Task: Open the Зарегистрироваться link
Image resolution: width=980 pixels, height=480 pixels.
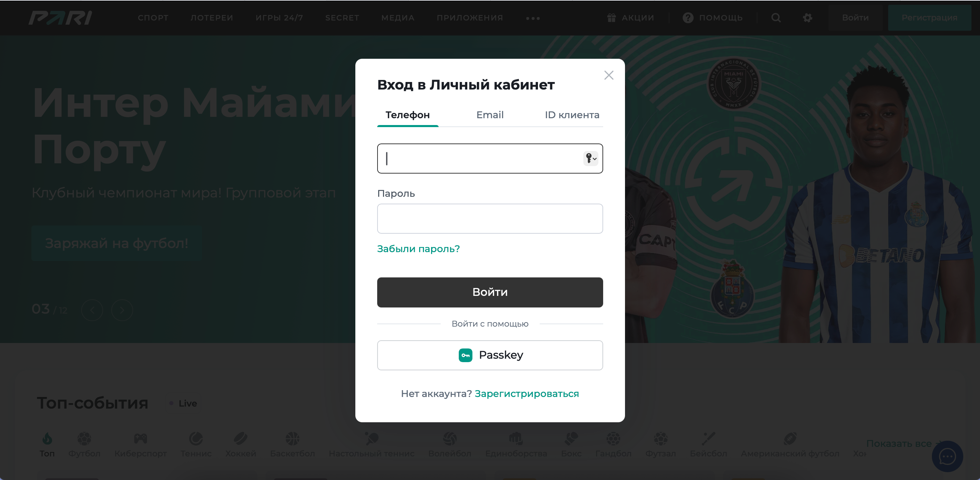Action: [526, 394]
